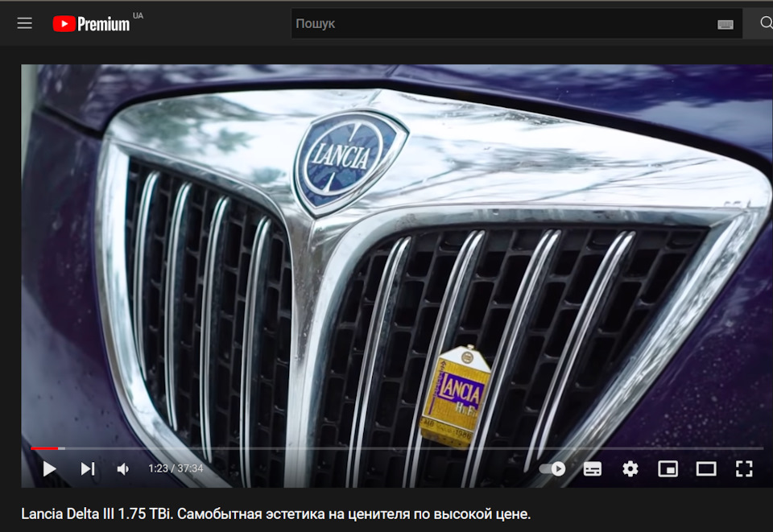Go to YouTube Premium home via logo
The image size is (773, 532).
91,23
